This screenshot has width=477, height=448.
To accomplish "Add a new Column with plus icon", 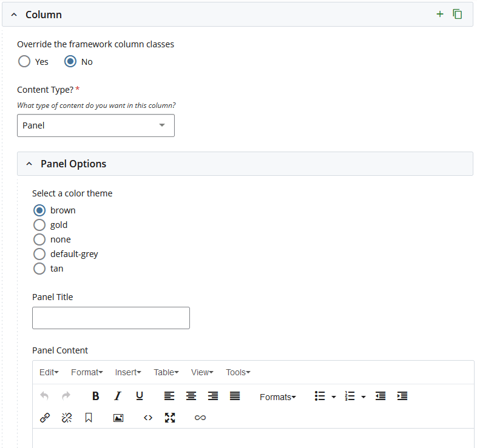I will pos(440,14).
